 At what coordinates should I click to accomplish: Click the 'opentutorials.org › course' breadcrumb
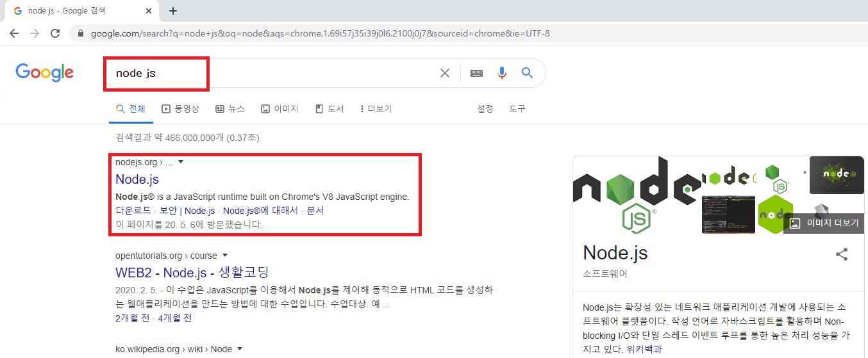(x=166, y=256)
